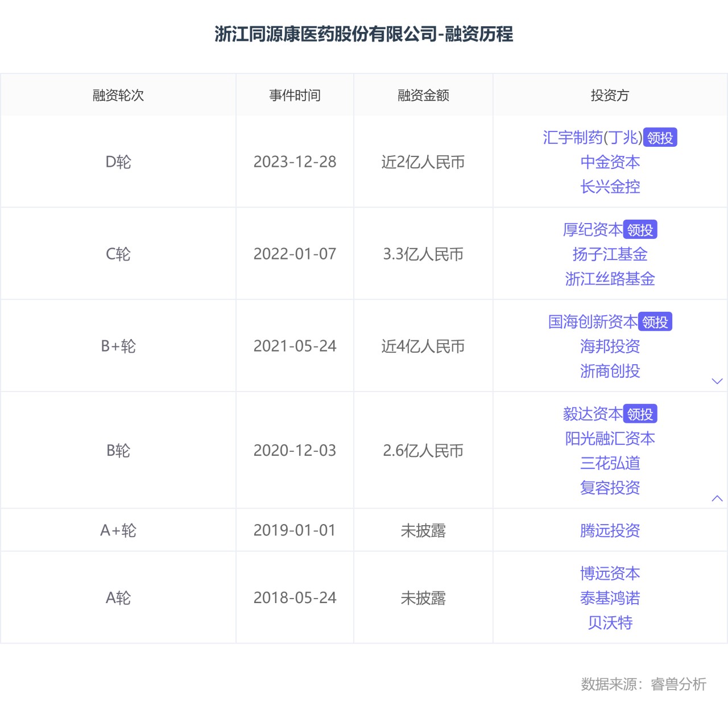Click the title 浙江同源康医药股份有限公司-融资历程
The image size is (728, 722).
(364, 34)
